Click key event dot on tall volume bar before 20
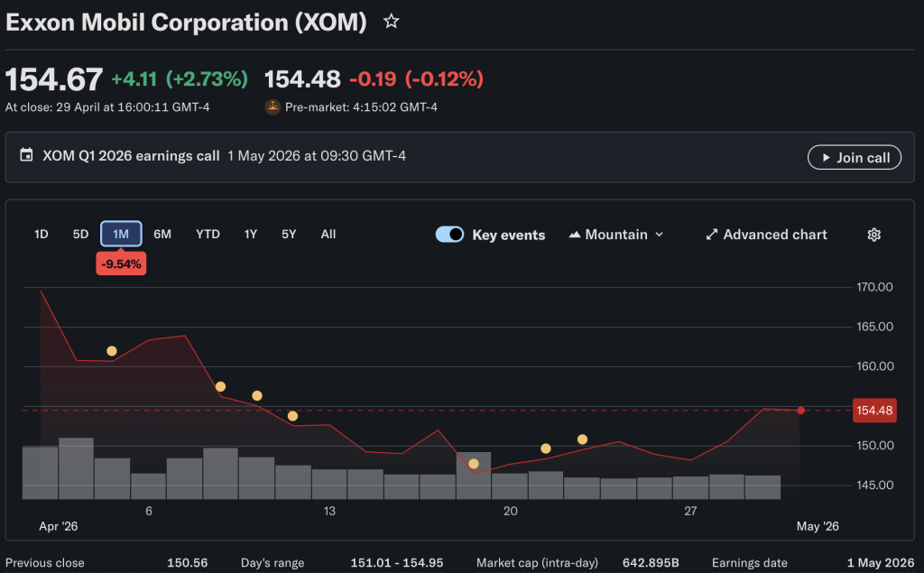This screenshot has height=573, width=924. [473, 464]
